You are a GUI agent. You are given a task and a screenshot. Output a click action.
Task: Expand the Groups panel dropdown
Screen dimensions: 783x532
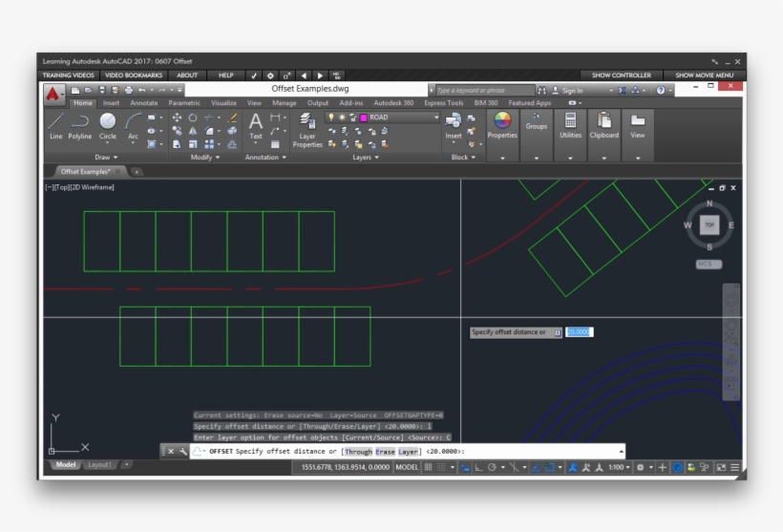point(537,158)
